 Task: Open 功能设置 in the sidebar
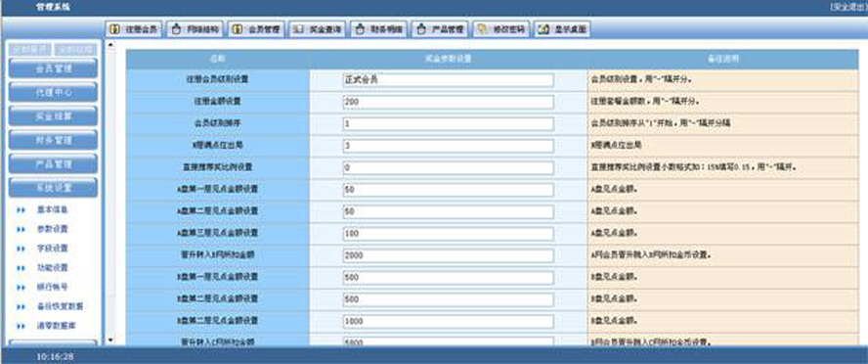tap(52, 267)
